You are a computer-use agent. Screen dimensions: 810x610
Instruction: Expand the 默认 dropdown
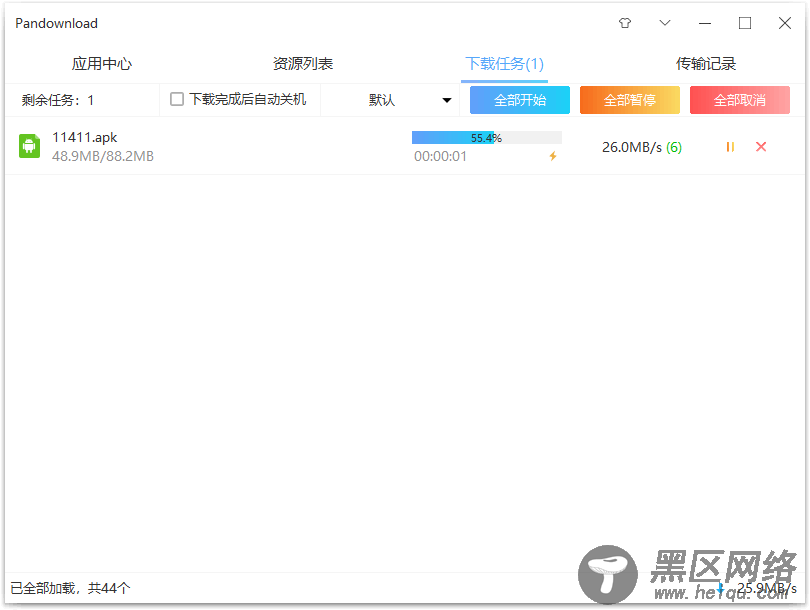coord(409,100)
